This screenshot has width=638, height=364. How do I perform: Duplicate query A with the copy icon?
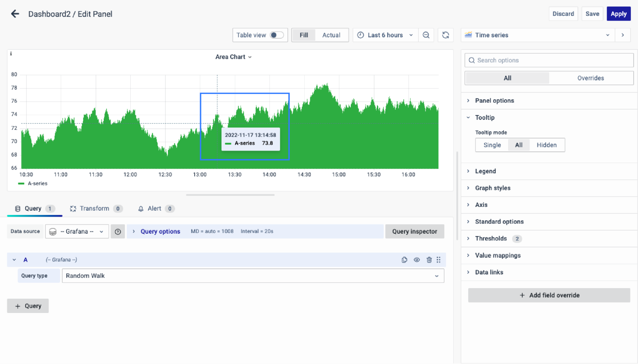tap(404, 260)
